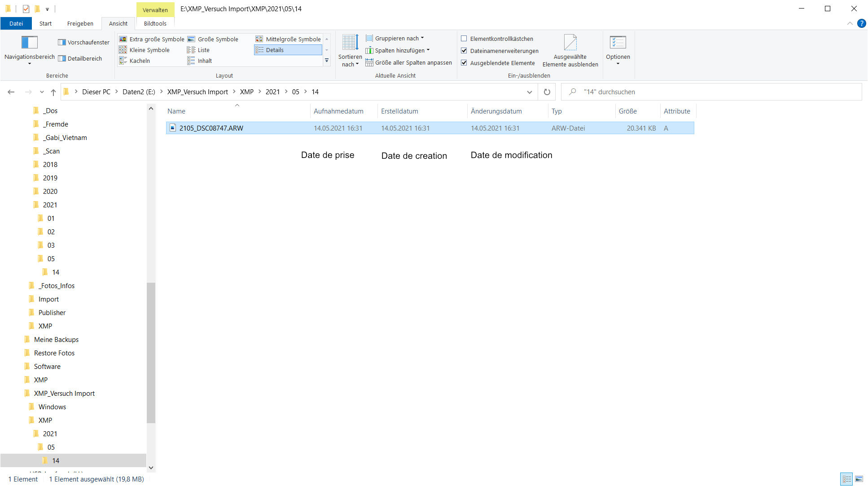Open Gruppieren nach dropdown
This screenshot has height=486, width=868.
(x=397, y=39)
